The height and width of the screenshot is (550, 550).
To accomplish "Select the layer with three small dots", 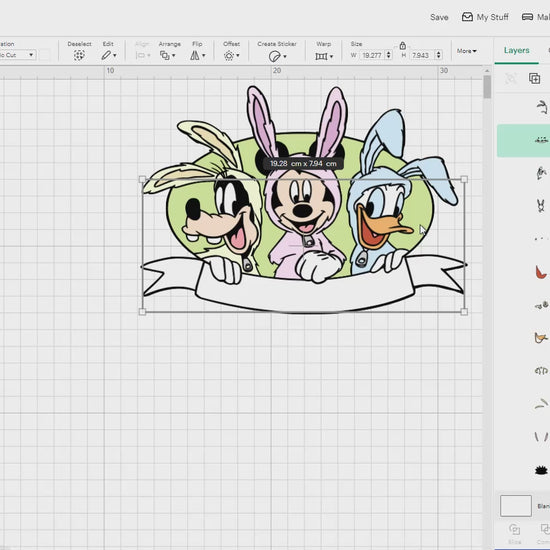I will [x=541, y=239].
